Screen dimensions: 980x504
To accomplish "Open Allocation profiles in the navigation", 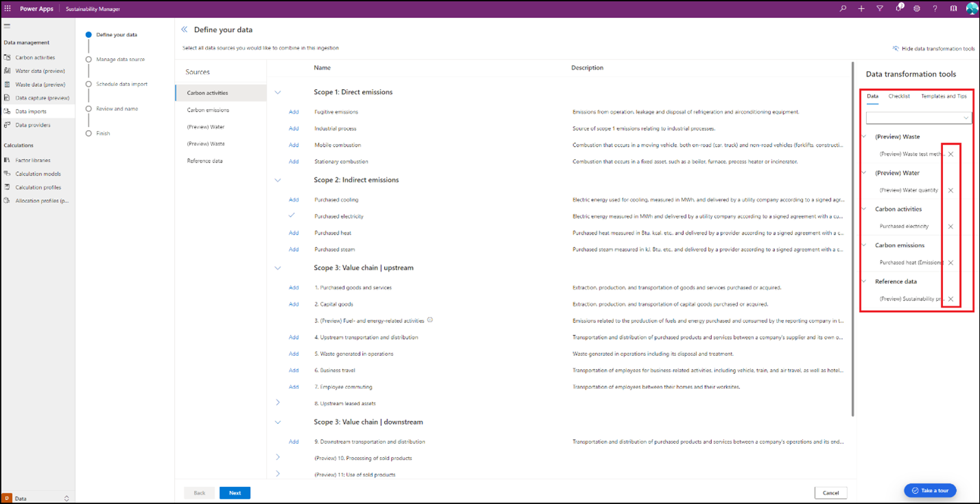I will [x=42, y=201].
